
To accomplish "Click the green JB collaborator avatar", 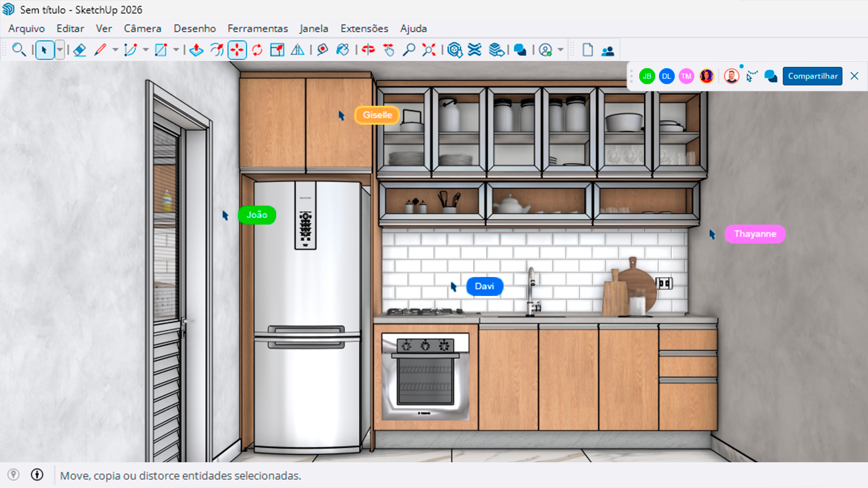I will [x=647, y=76].
